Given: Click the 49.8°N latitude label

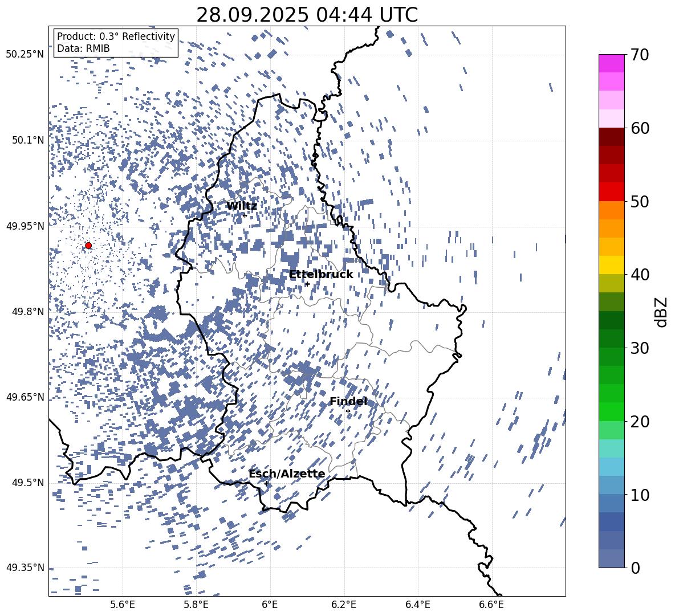Looking at the screenshot, I should click(x=28, y=312).
